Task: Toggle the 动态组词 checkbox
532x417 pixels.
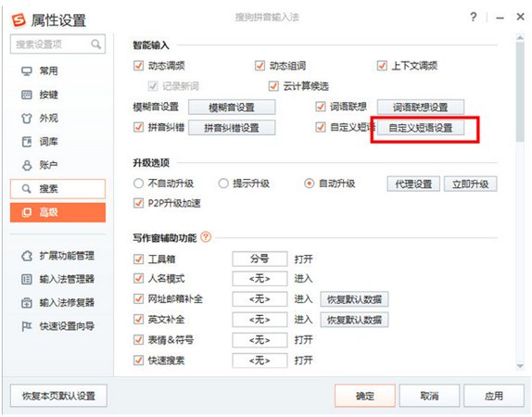Action: 260,65
